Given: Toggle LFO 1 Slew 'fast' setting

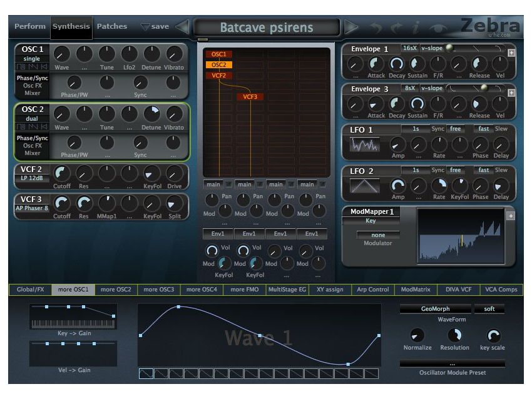Looking at the screenshot, I should click(483, 129).
